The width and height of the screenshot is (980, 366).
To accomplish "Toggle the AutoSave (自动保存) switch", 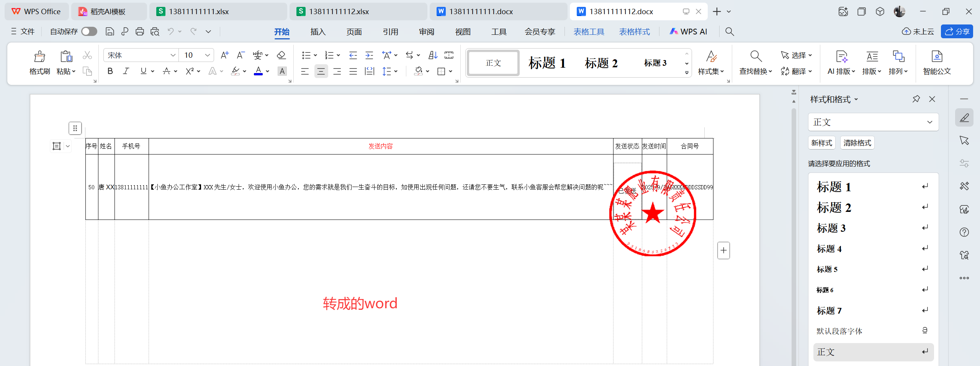I will click(x=89, y=32).
